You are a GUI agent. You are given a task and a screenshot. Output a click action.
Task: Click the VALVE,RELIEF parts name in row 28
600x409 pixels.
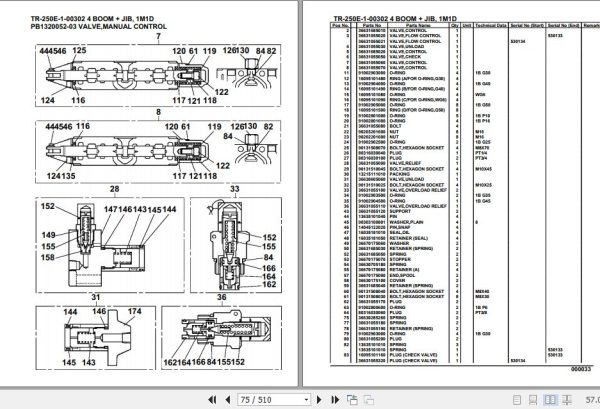coord(405,163)
